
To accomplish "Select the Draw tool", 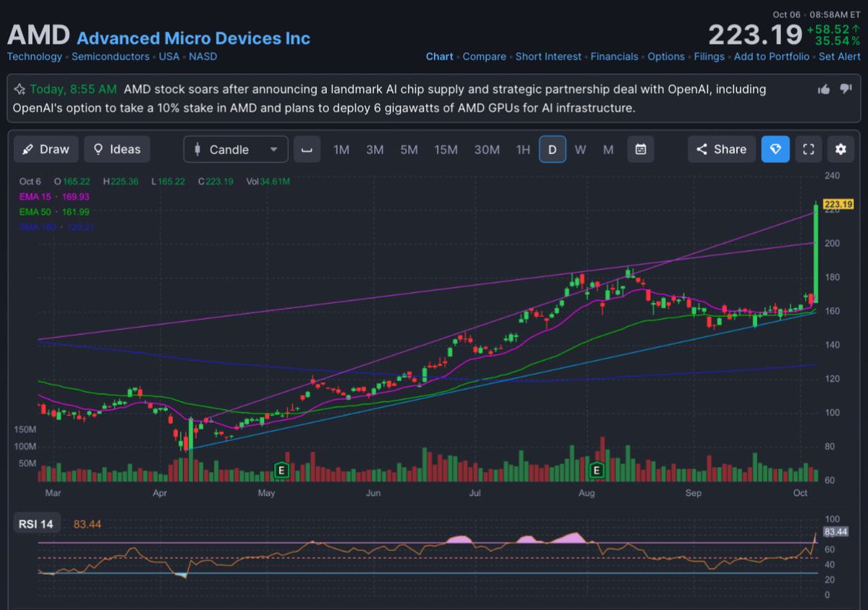I will point(46,149).
